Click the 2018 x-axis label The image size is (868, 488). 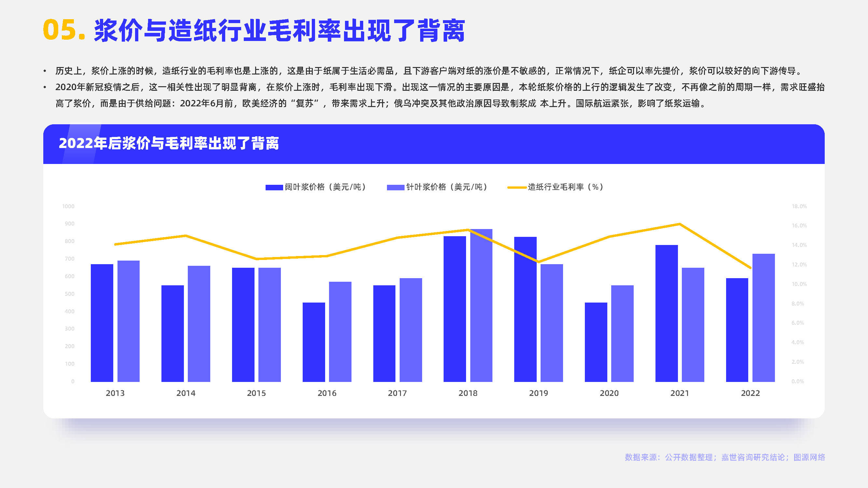click(x=468, y=393)
